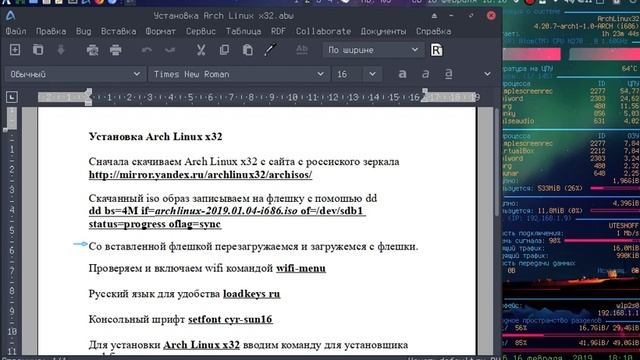Click the 'status=progress oflag=sync' text
The image size is (640, 360).
[x=155, y=224]
